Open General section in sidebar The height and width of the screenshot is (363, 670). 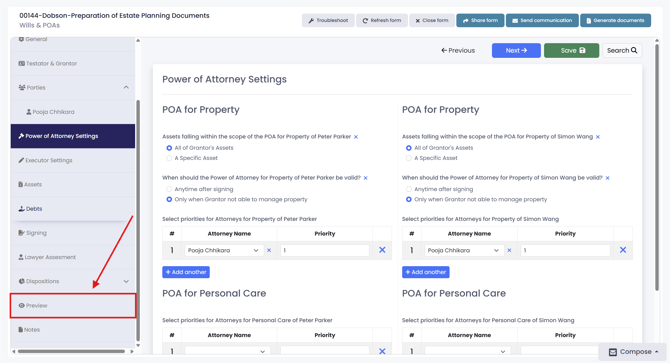73,40
